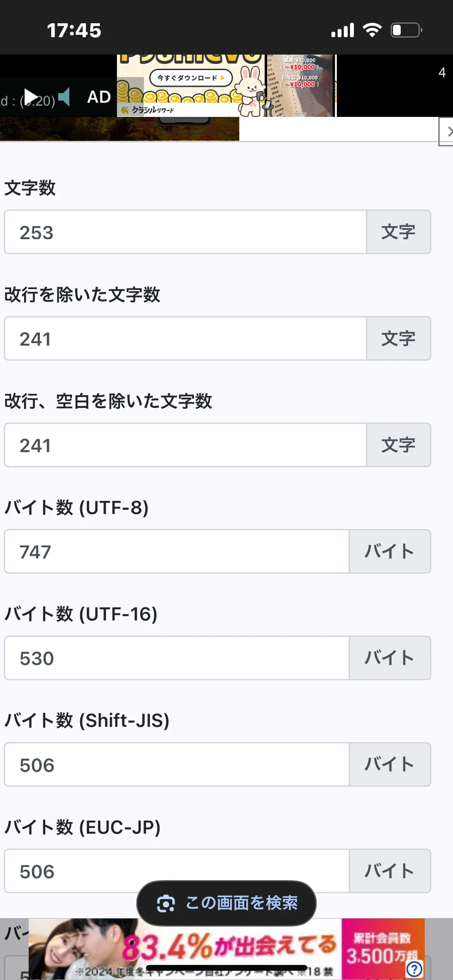Tap the 今すぐダウンロード download button
Viewport: 453px width, 980px height.
point(190,78)
